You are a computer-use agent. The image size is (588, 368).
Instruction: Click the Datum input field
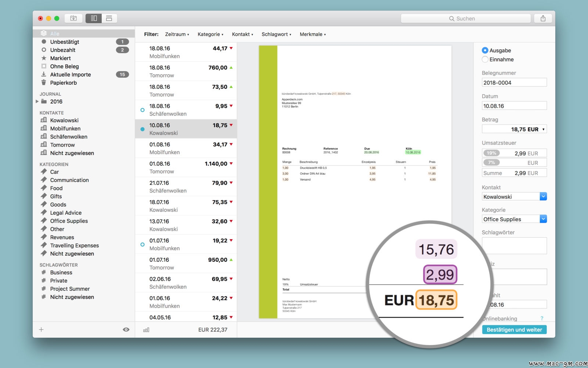pos(514,106)
